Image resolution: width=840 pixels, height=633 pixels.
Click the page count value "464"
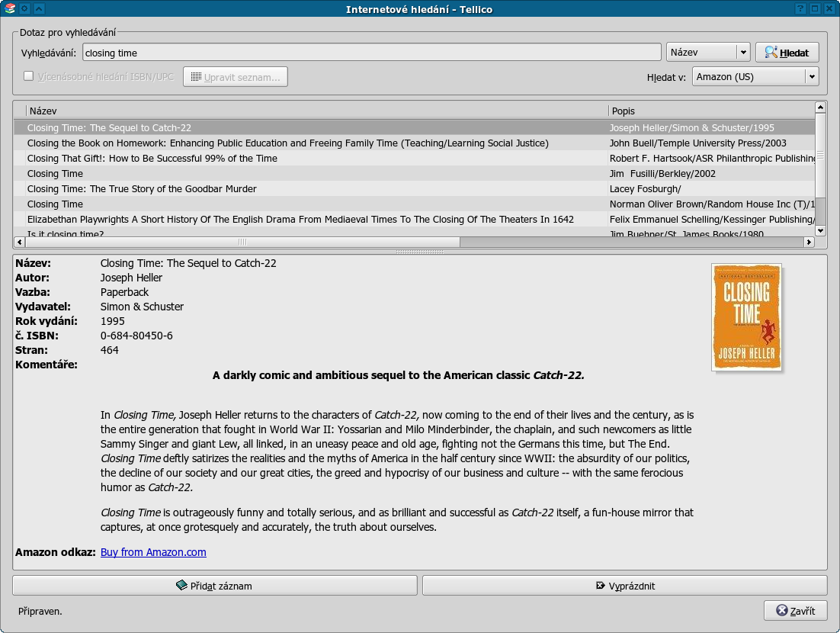coord(109,350)
